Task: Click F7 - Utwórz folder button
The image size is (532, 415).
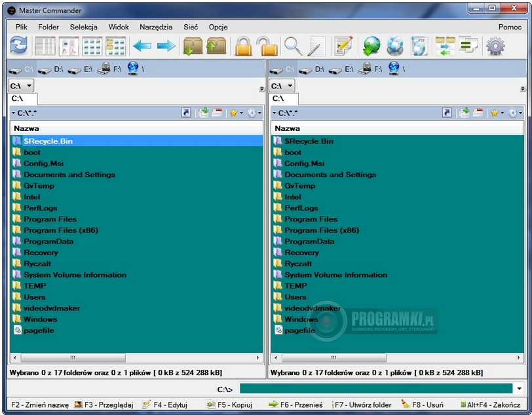Action: click(x=362, y=405)
